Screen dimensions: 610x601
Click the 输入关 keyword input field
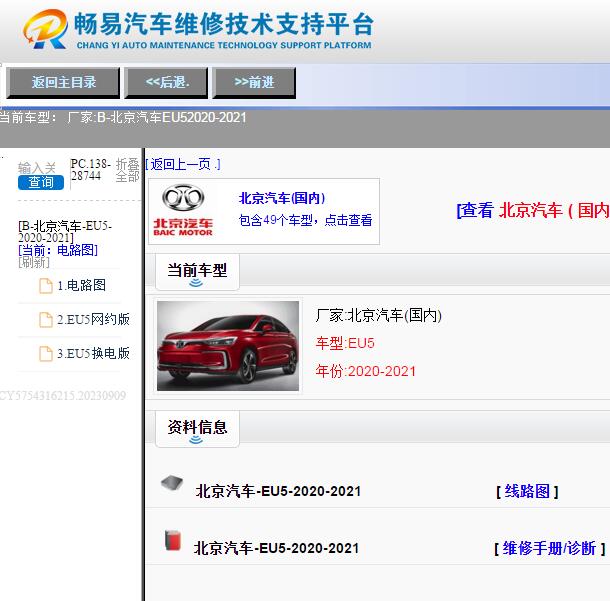pos(37,168)
